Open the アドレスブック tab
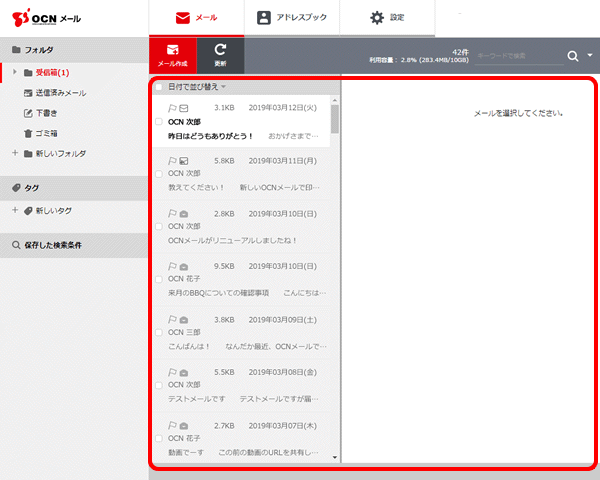 click(x=292, y=18)
